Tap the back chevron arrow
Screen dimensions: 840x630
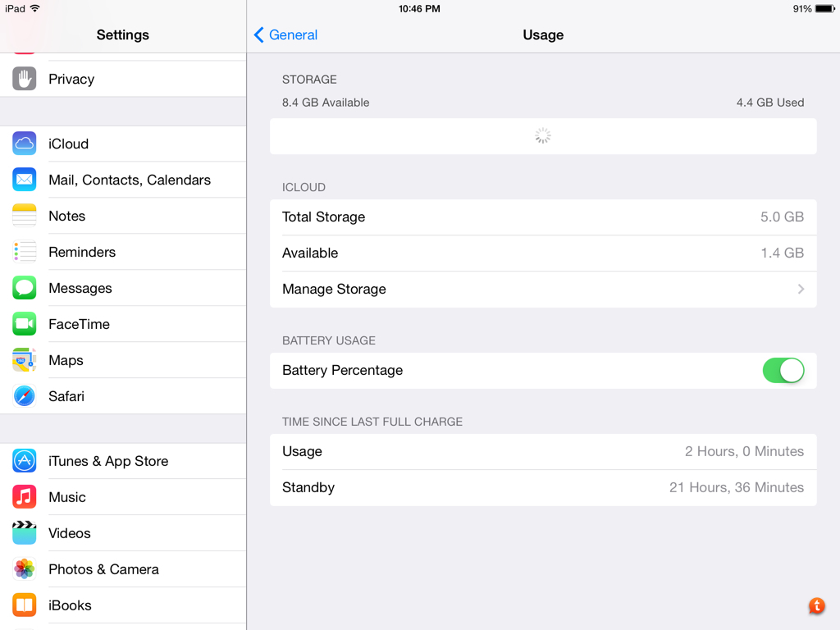pos(258,34)
